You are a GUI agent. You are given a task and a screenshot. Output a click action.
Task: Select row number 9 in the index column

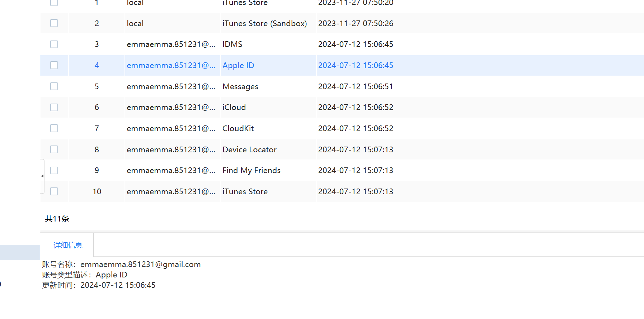(97, 170)
